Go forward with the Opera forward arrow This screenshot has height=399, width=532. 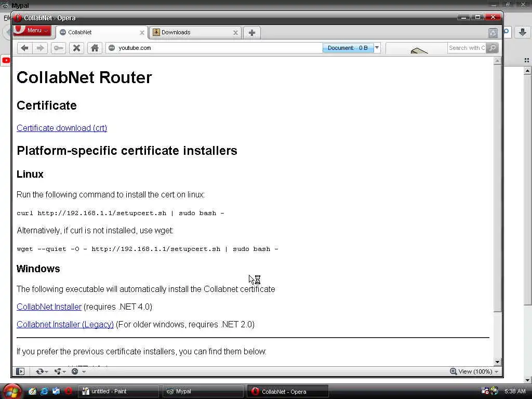[x=40, y=48]
